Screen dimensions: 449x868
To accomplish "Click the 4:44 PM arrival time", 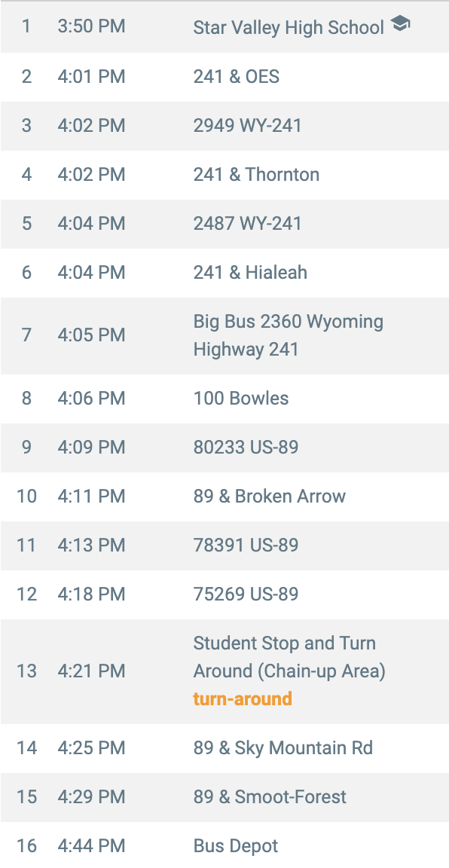I will pyautogui.click(x=91, y=846).
